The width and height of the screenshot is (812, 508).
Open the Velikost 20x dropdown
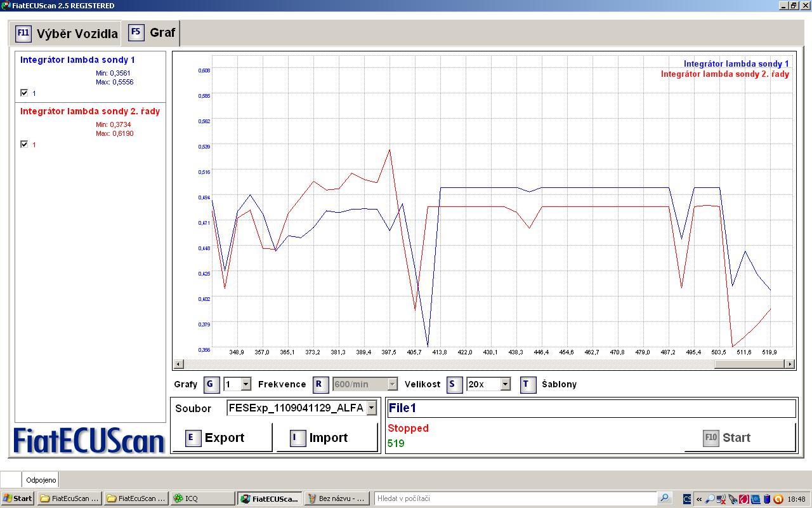coord(505,384)
